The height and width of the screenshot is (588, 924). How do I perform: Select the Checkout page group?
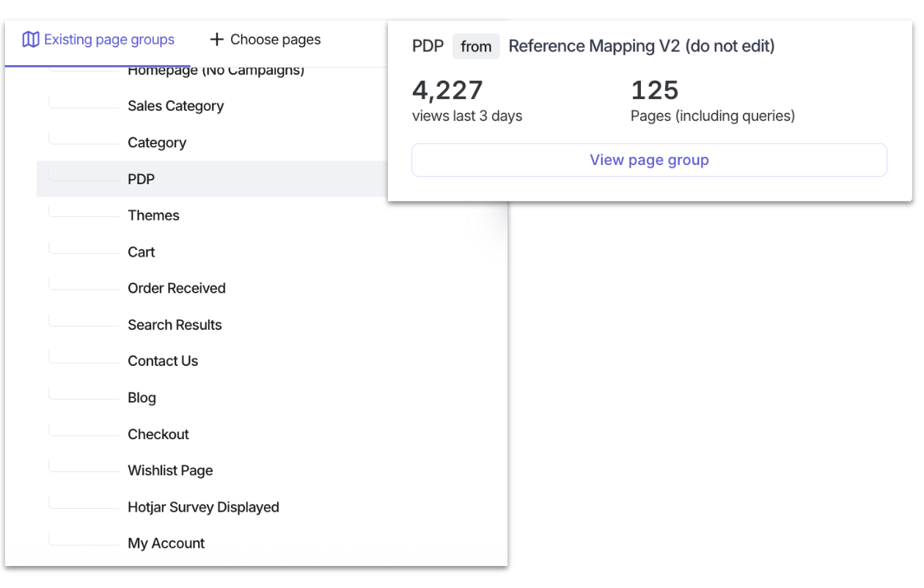pos(158,434)
